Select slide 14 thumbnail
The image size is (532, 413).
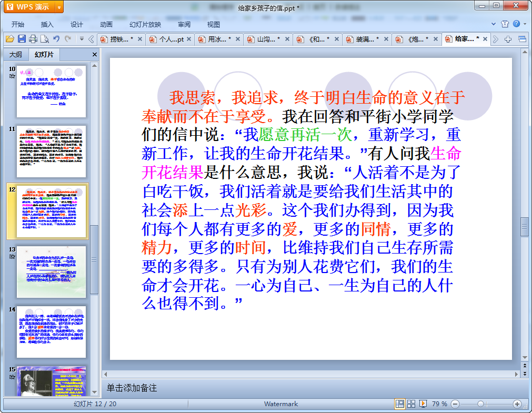51,332
